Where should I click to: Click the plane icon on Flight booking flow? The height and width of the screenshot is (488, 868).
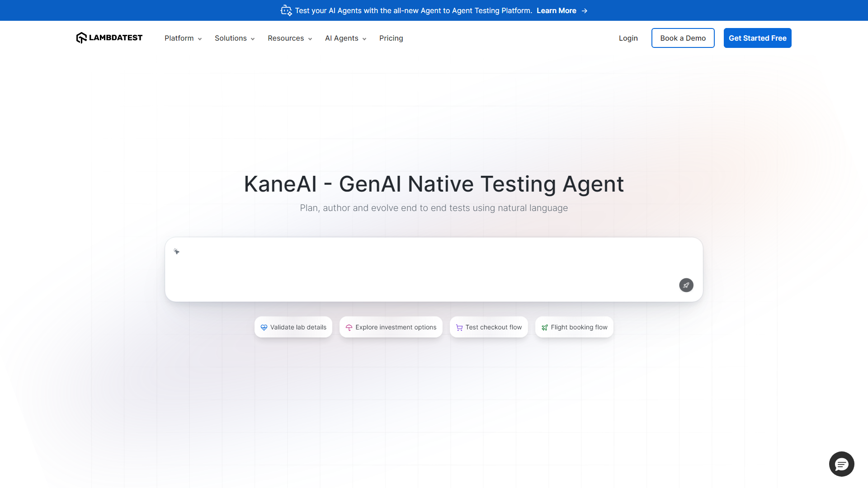(545, 328)
